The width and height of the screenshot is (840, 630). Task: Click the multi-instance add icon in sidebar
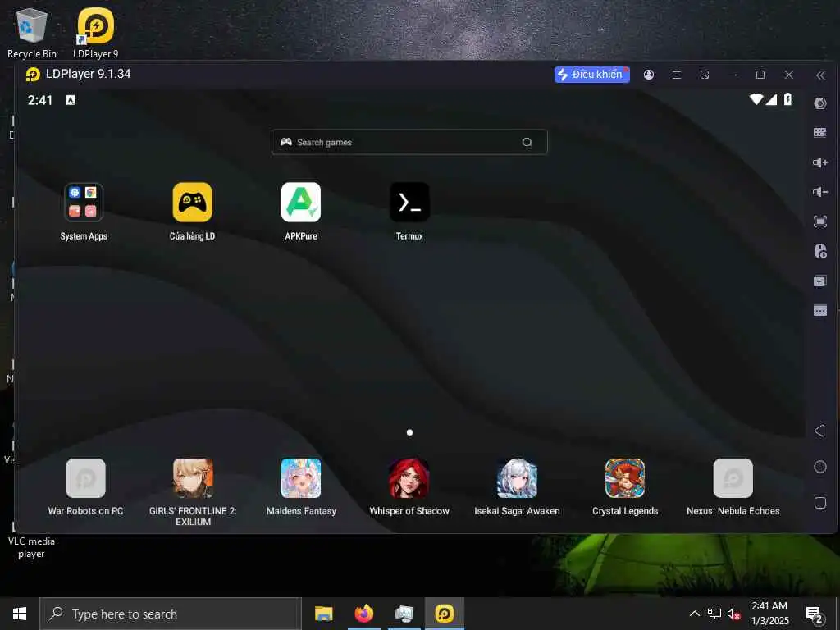pos(820,281)
